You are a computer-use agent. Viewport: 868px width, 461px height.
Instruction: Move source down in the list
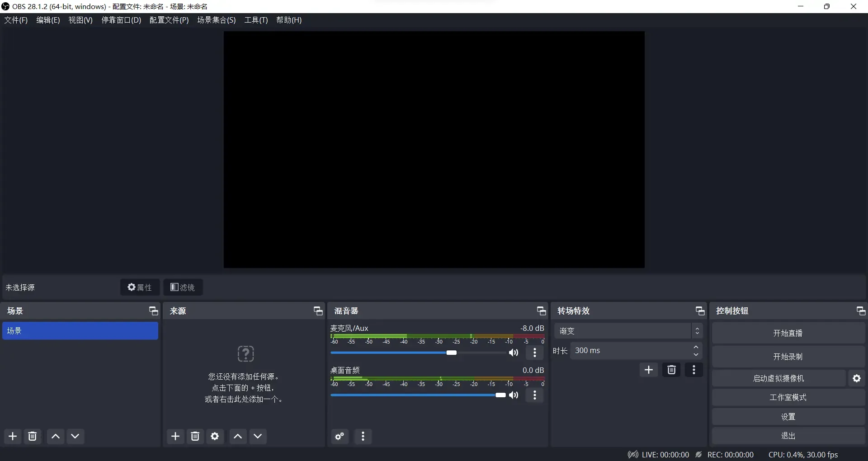(x=258, y=436)
